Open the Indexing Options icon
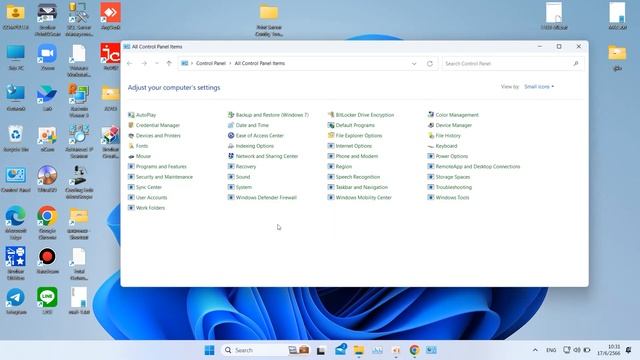 231,146
